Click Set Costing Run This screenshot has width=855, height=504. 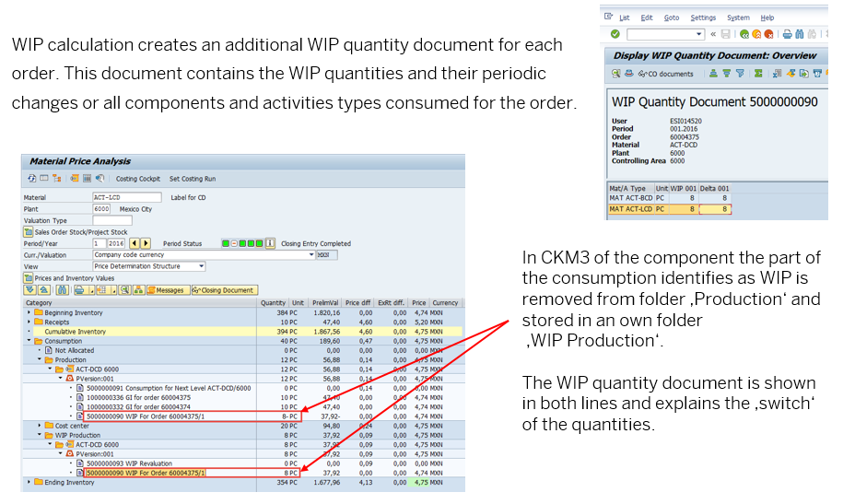click(x=192, y=179)
